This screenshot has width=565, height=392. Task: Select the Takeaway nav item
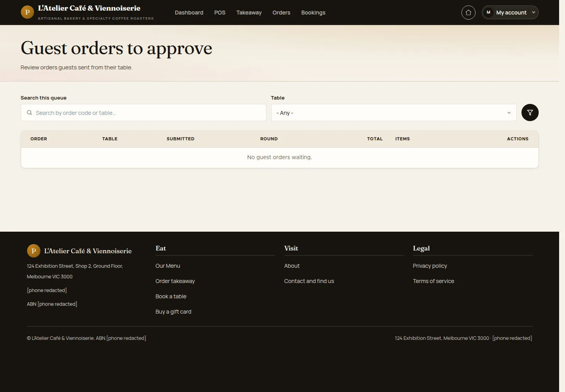click(249, 13)
